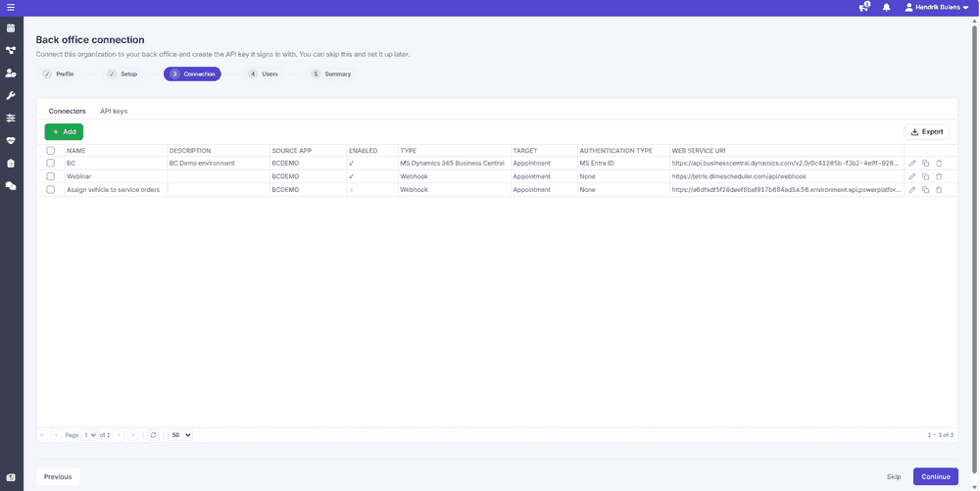The width and height of the screenshot is (980, 491).
Task: Go to the Summary step
Action: point(332,74)
